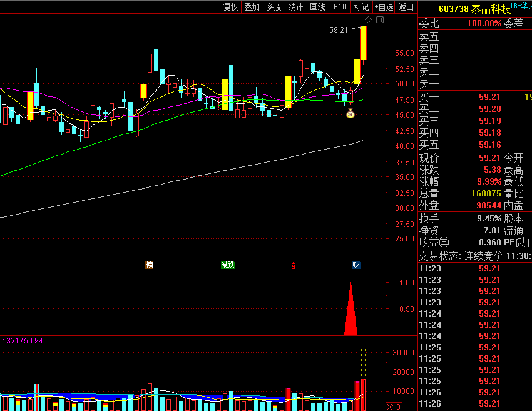Click the 涨幅 value 9.99%
532x411 pixels.
point(489,182)
